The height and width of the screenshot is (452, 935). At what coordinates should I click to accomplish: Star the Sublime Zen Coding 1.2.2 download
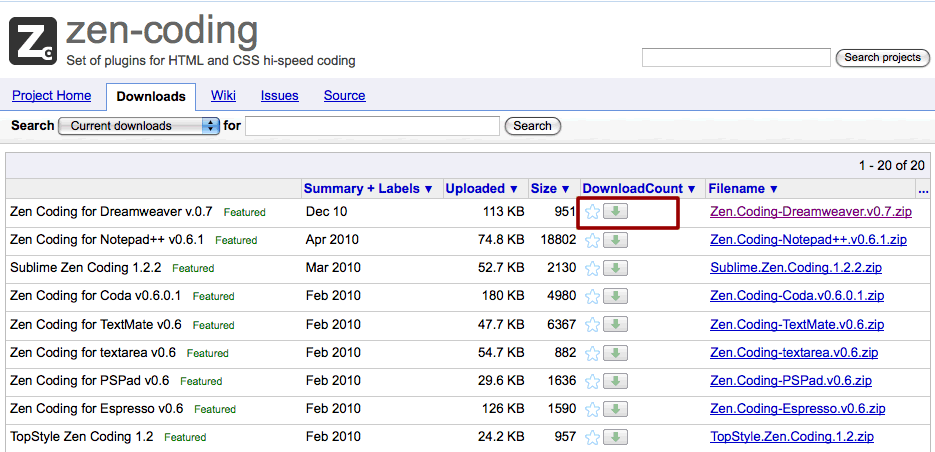click(592, 268)
